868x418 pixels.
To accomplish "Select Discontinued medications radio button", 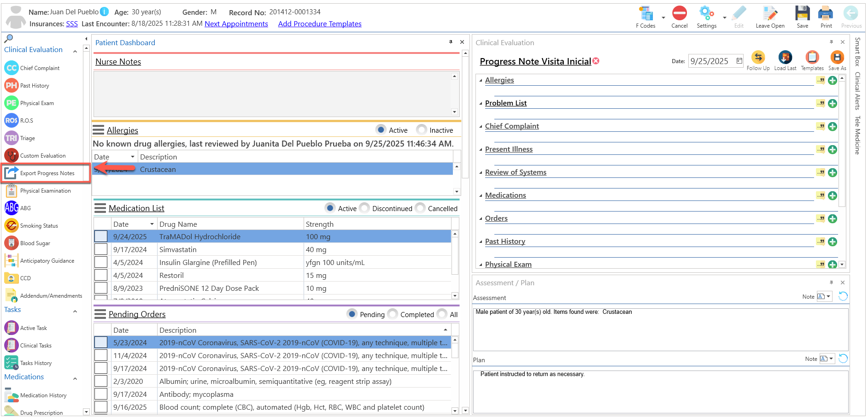I will click(x=364, y=208).
